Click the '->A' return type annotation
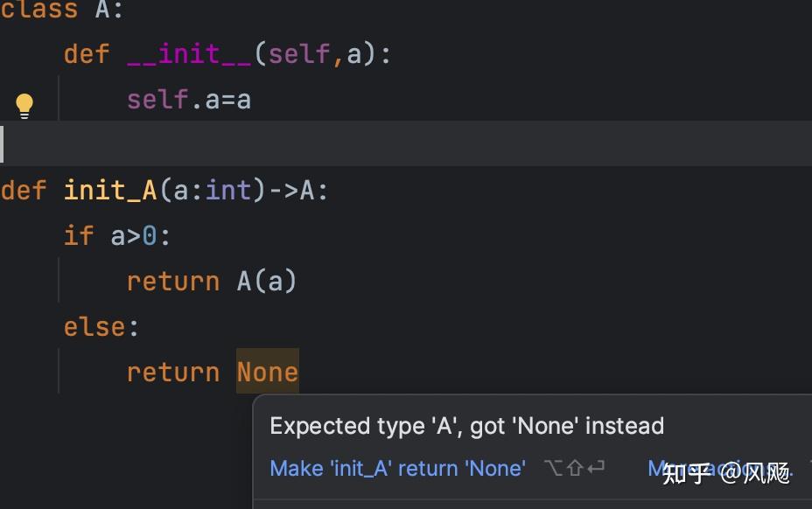 (291, 191)
